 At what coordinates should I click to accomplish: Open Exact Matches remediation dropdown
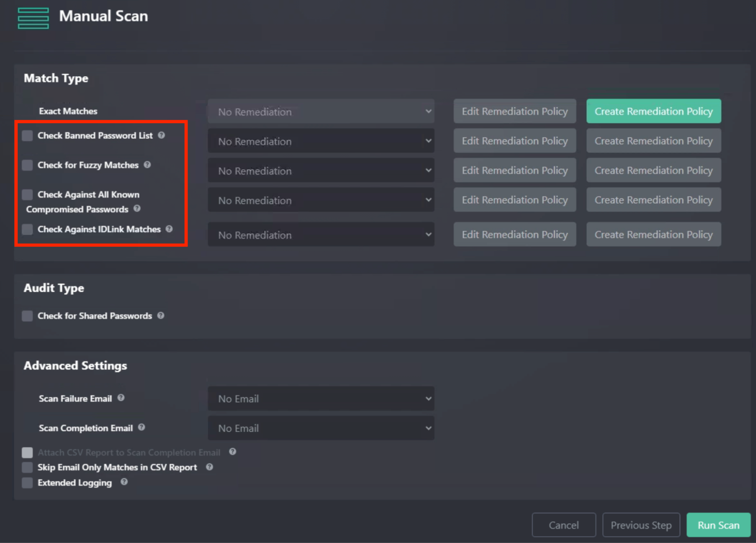tap(321, 112)
